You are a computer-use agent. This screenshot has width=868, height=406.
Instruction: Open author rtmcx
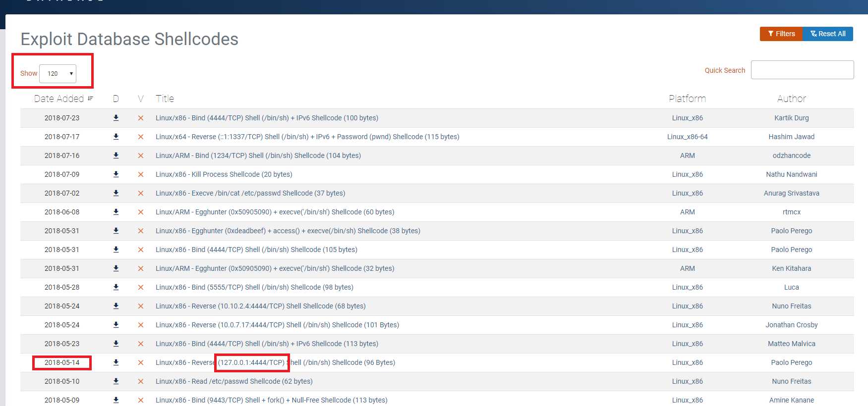[x=792, y=212]
